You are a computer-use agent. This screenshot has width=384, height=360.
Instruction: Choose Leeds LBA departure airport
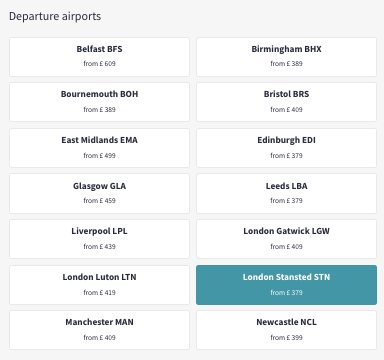coord(286,194)
